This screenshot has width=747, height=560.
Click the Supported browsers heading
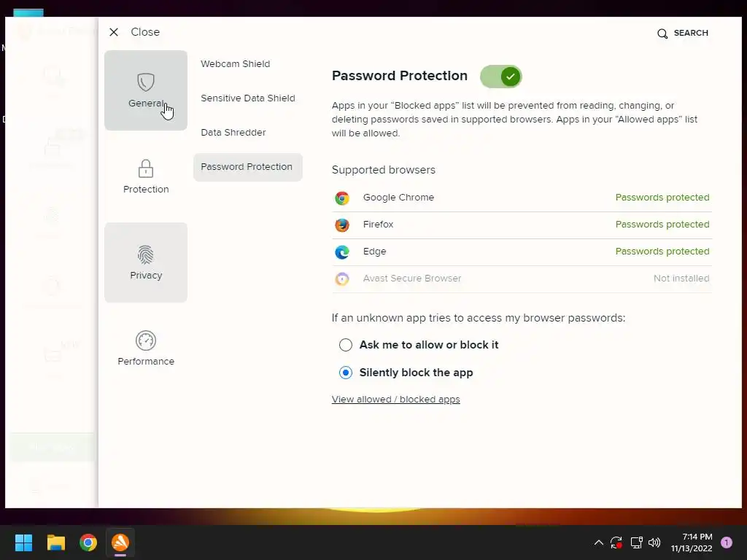[x=384, y=170]
